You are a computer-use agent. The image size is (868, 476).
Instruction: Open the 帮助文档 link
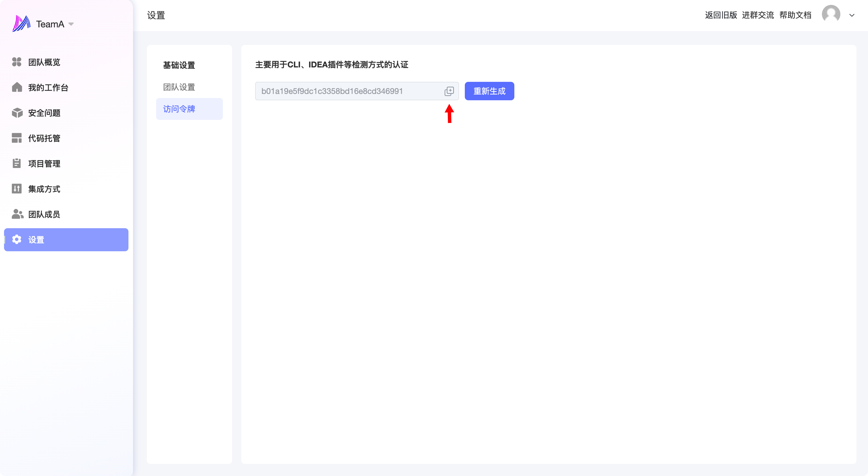795,15
